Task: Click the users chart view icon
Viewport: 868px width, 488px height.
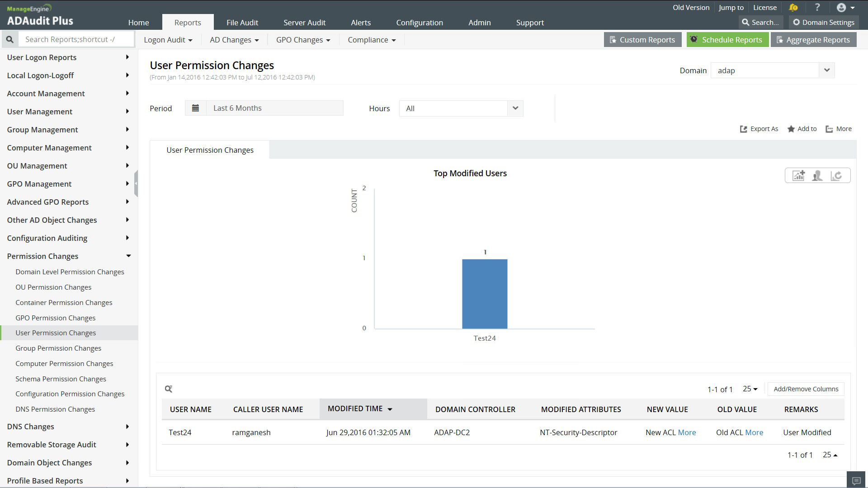Action: (817, 176)
